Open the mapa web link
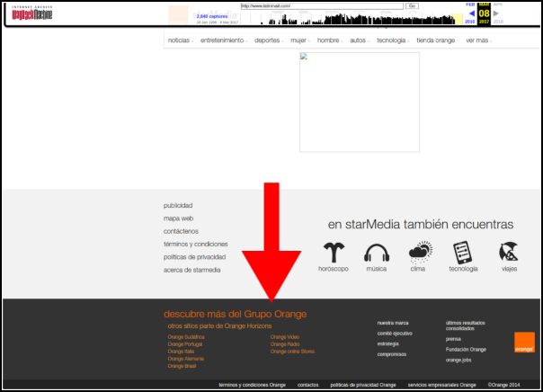Image resolution: width=543 pixels, height=392 pixels. 178,218
